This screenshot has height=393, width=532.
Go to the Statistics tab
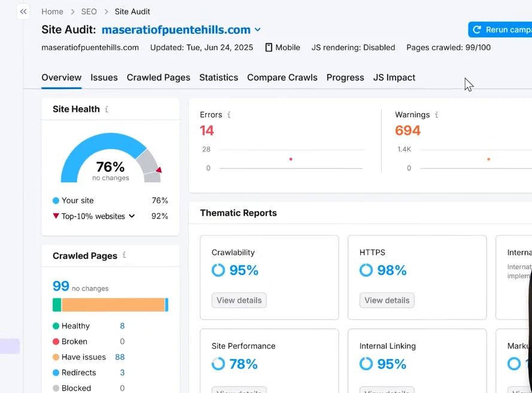219,77
